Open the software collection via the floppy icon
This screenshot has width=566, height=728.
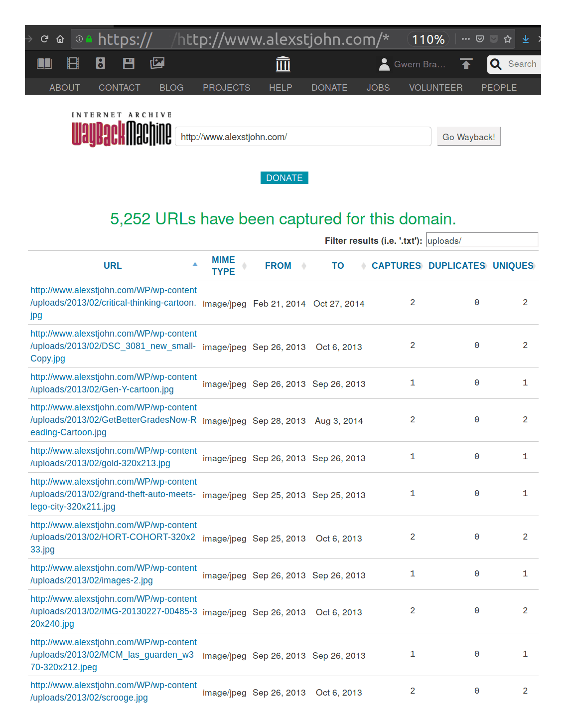click(128, 64)
